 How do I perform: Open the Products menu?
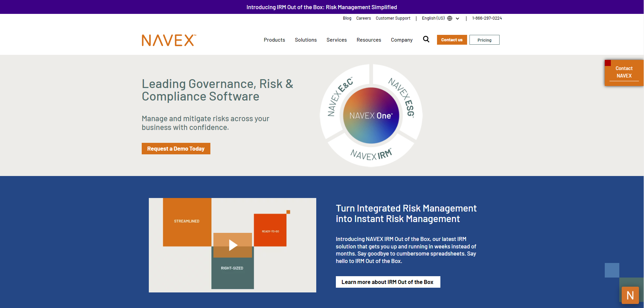(274, 40)
